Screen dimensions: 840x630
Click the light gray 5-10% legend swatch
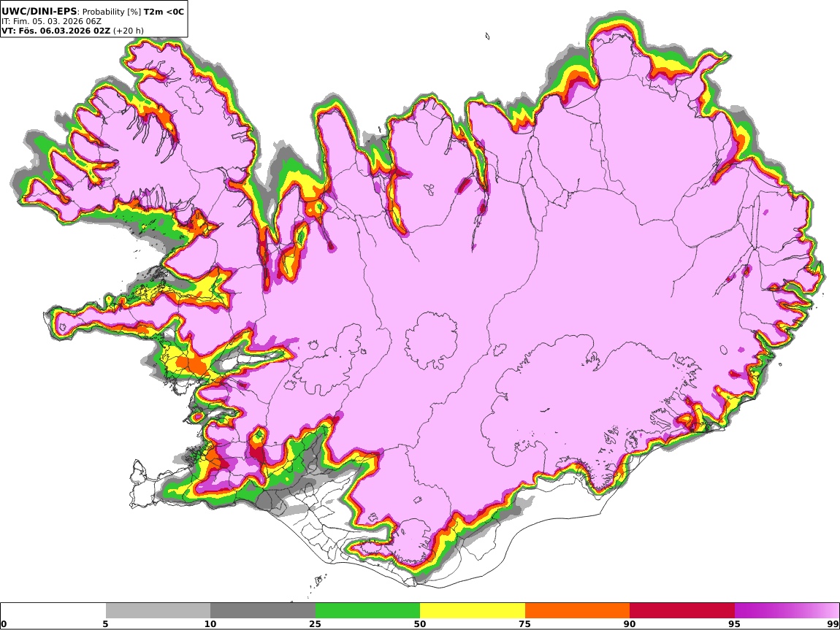tap(158, 610)
